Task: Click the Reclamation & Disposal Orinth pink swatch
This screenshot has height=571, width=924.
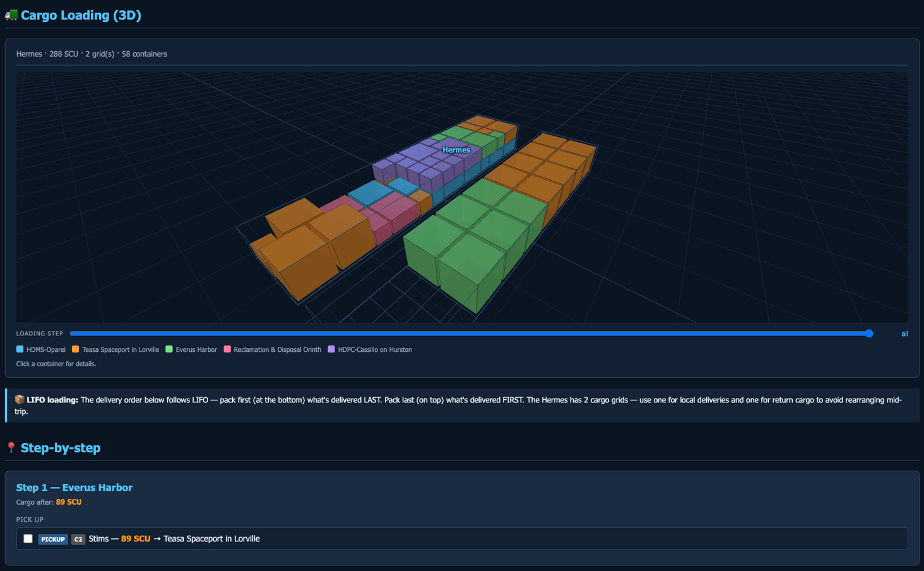Action: click(x=227, y=349)
